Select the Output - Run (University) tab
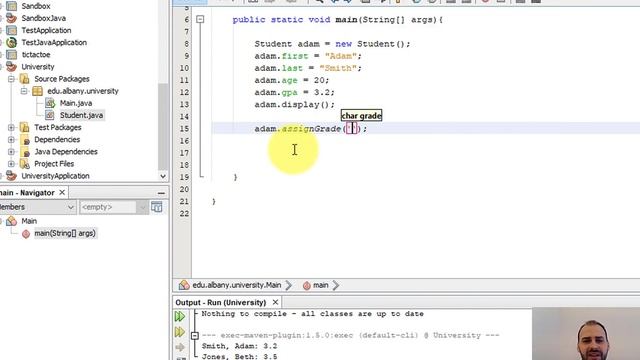The width and height of the screenshot is (640, 360). click(x=221, y=302)
